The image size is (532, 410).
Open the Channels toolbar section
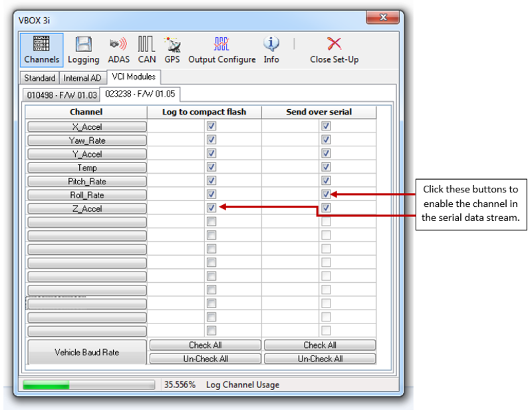pos(41,50)
